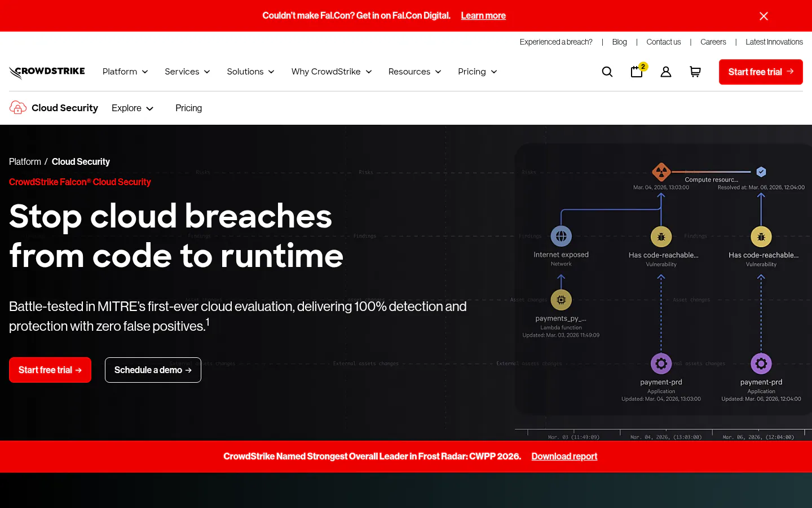Open the user account icon
Screen dimensions: 812x508
click(666, 72)
